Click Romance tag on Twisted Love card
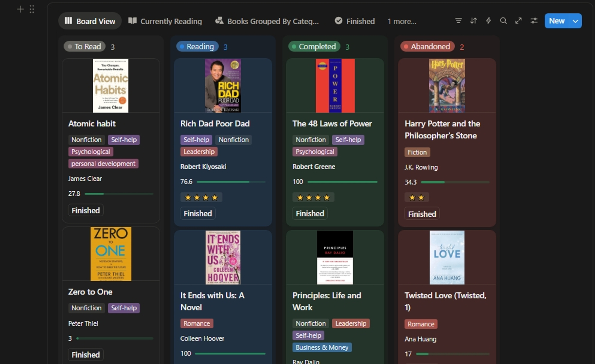595x364 pixels. tap(421, 324)
